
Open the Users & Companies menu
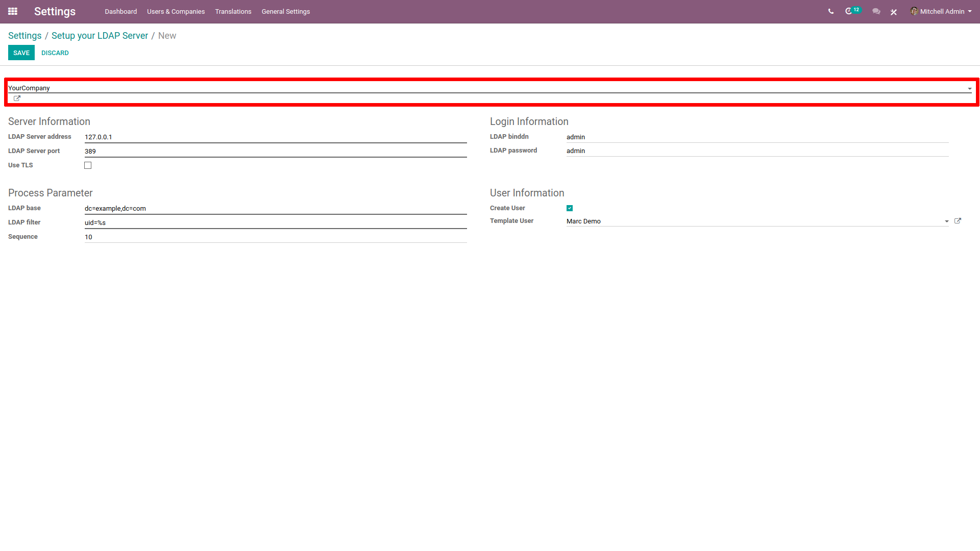coord(175,11)
